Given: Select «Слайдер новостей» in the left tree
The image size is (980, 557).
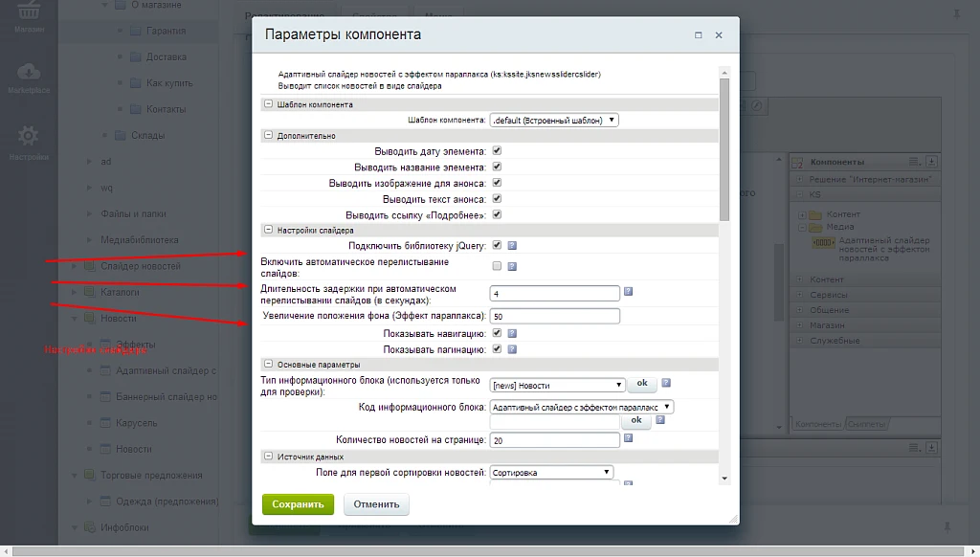Looking at the screenshot, I should (141, 266).
